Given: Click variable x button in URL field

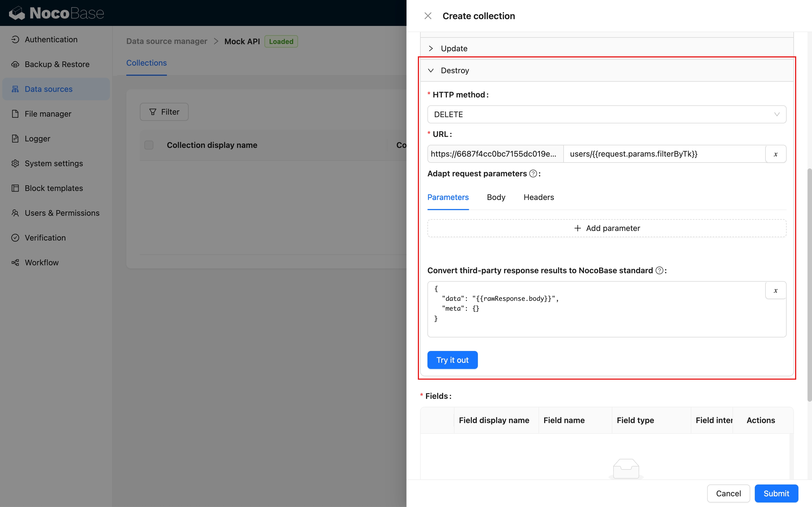Looking at the screenshot, I should [775, 154].
